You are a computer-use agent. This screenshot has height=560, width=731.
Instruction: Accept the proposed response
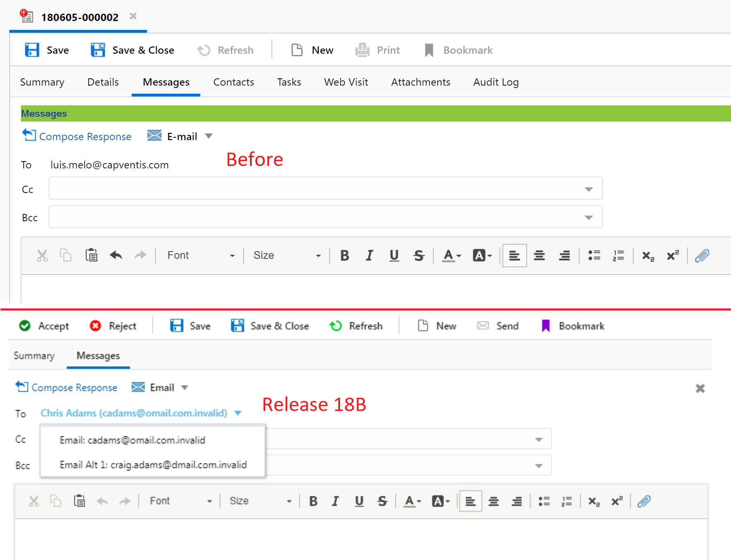(44, 325)
